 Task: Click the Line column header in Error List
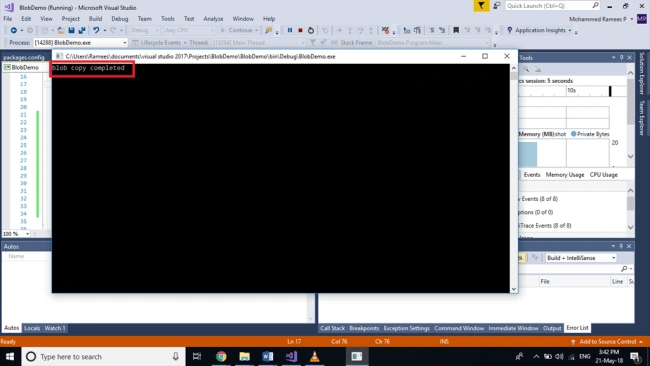tap(618, 281)
